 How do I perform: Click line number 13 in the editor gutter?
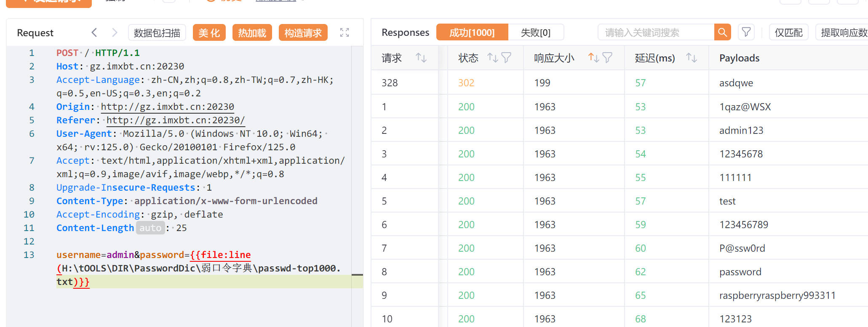pos(29,255)
